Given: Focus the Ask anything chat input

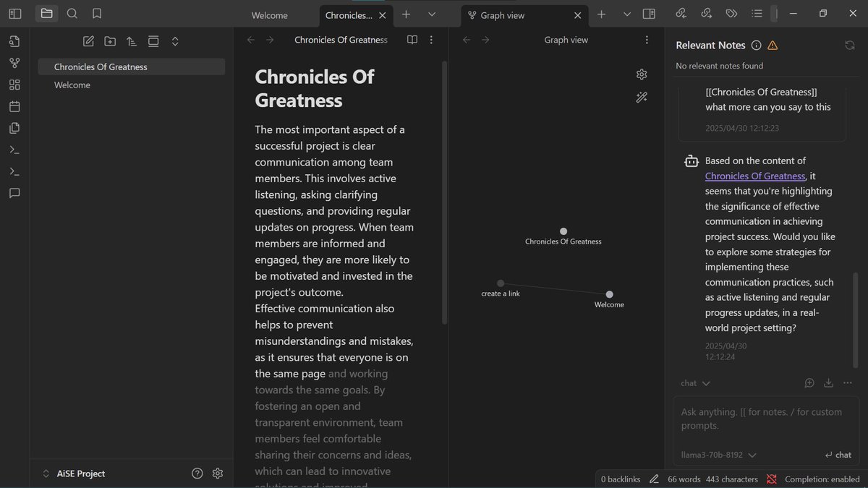Looking at the screenshot, I should tap(766, 419).
